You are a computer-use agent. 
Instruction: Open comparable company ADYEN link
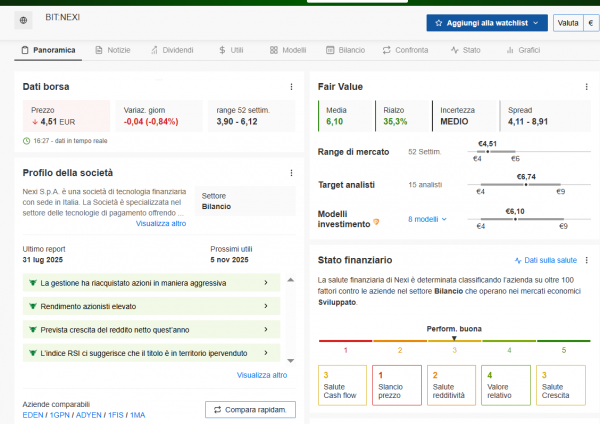(x=89, y=415)
